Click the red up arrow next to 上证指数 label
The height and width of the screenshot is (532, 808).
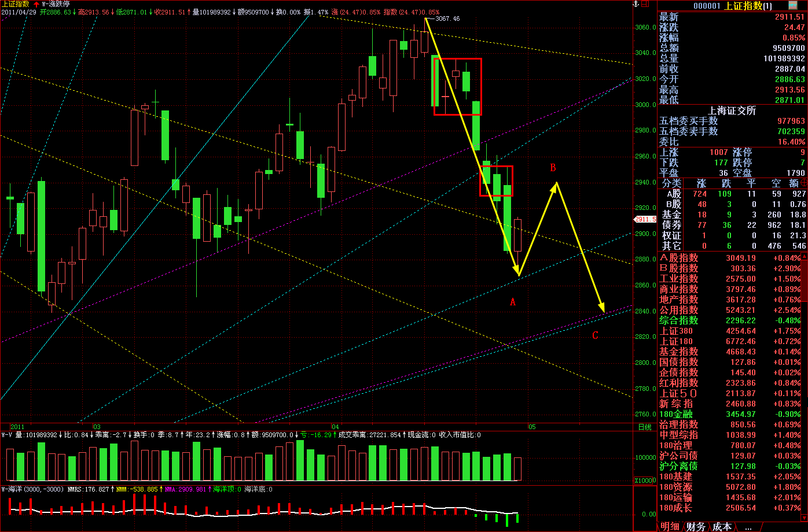tap(36, 4)
